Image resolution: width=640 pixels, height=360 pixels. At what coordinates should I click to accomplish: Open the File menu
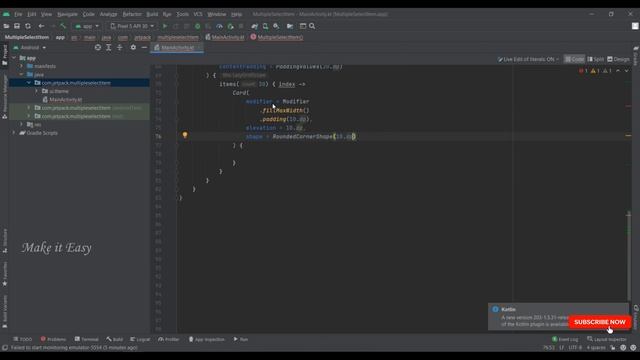[18, 14]
